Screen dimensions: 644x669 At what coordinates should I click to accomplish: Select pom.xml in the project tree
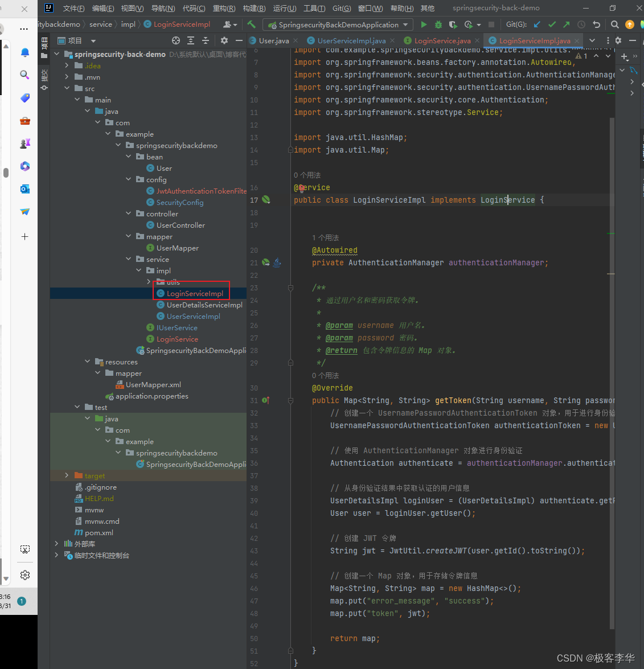point(99,532)
